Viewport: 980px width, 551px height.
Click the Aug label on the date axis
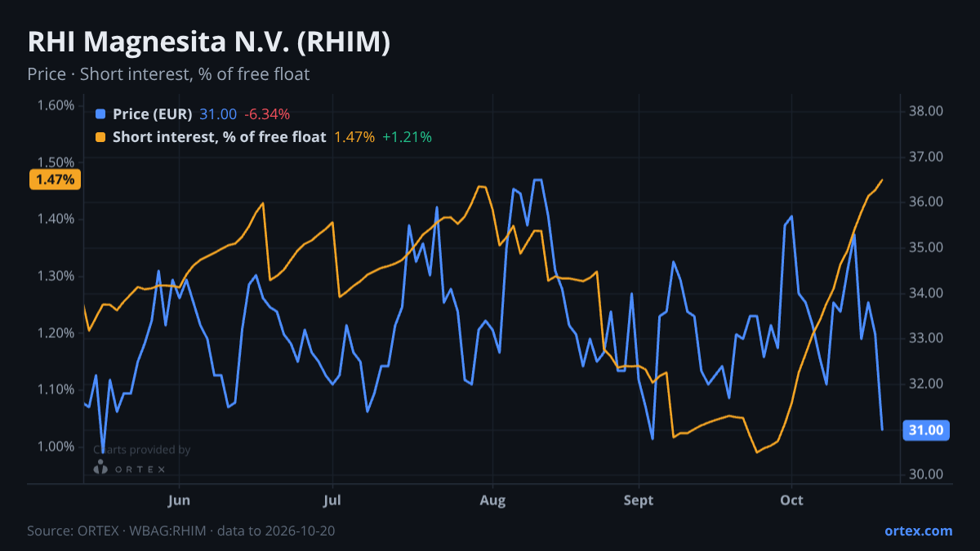tap(492, 500)
